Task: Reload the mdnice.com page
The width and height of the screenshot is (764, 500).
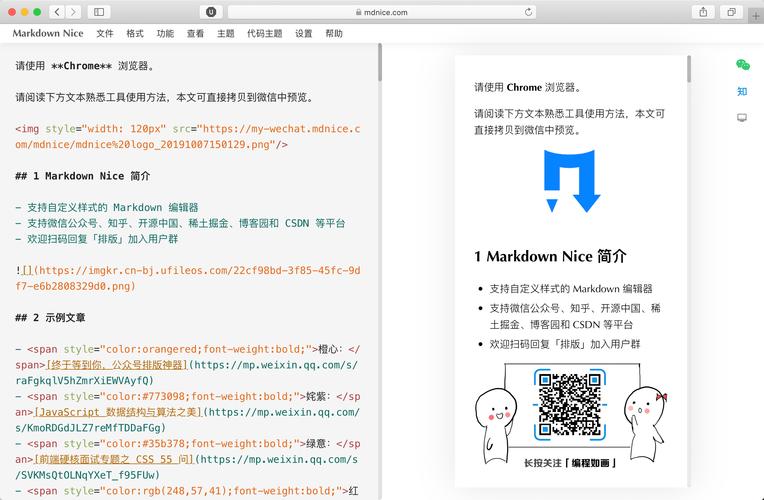Action: click(x=528, y=12)
